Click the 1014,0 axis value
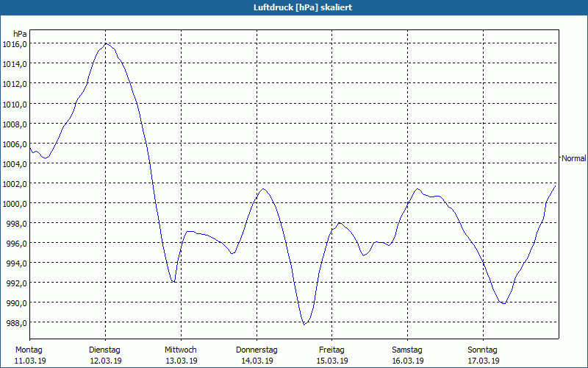 (x=15, y=64)
